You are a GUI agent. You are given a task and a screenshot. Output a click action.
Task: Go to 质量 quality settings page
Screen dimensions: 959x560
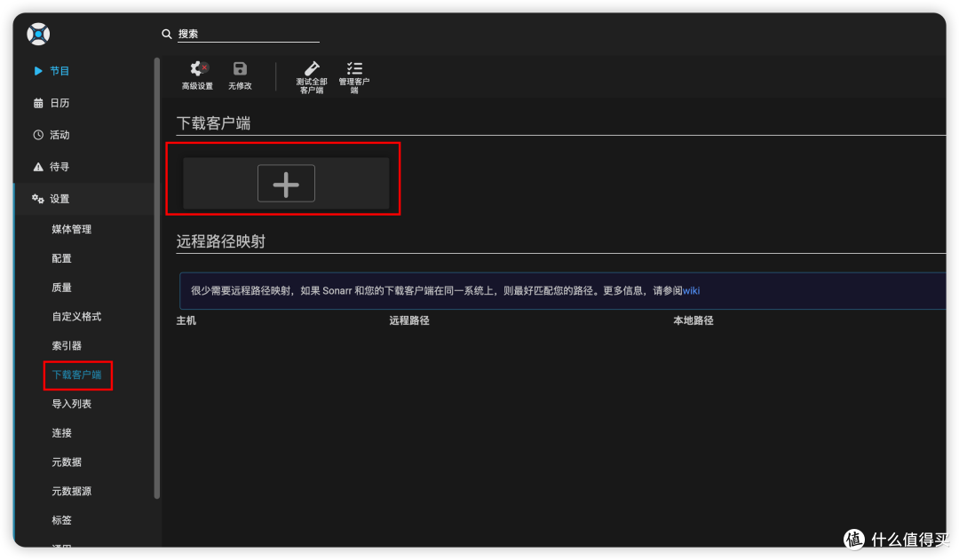62,288
